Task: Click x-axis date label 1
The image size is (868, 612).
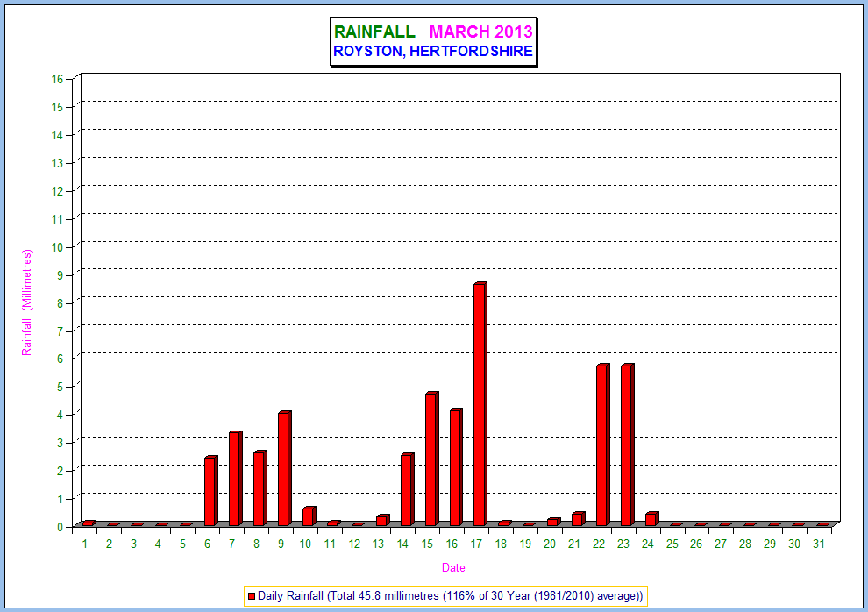Action: click(85, 544)
